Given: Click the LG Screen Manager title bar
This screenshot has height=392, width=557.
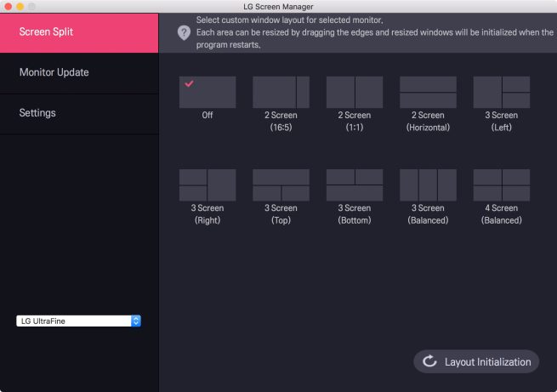Looking at the screenshot, I should pos(278,6).
